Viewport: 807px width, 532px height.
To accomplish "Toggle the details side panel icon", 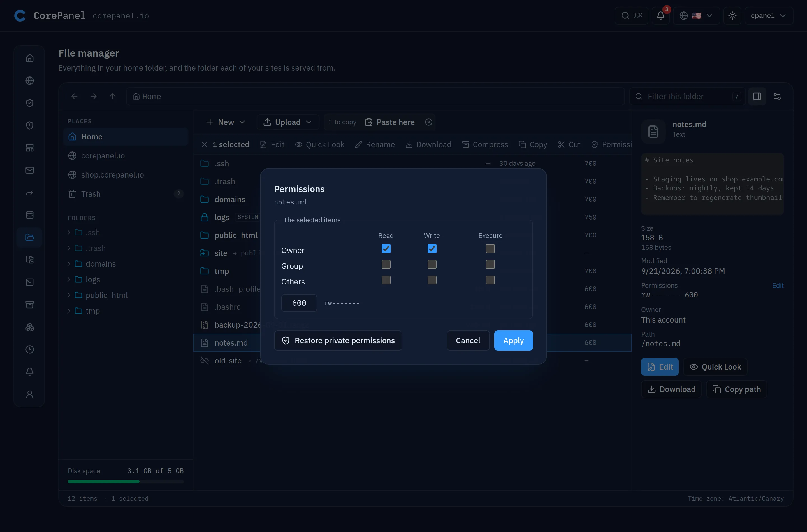I will coord(757,96).
